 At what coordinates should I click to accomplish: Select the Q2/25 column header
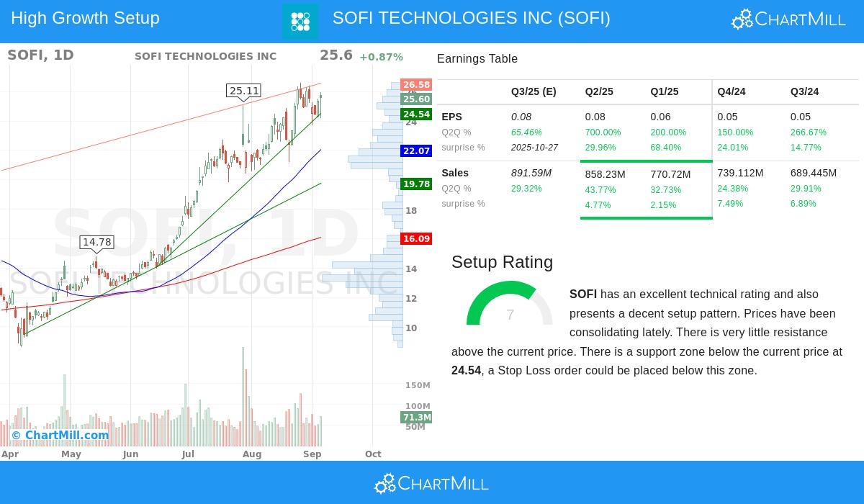click(x=599, y=91)
